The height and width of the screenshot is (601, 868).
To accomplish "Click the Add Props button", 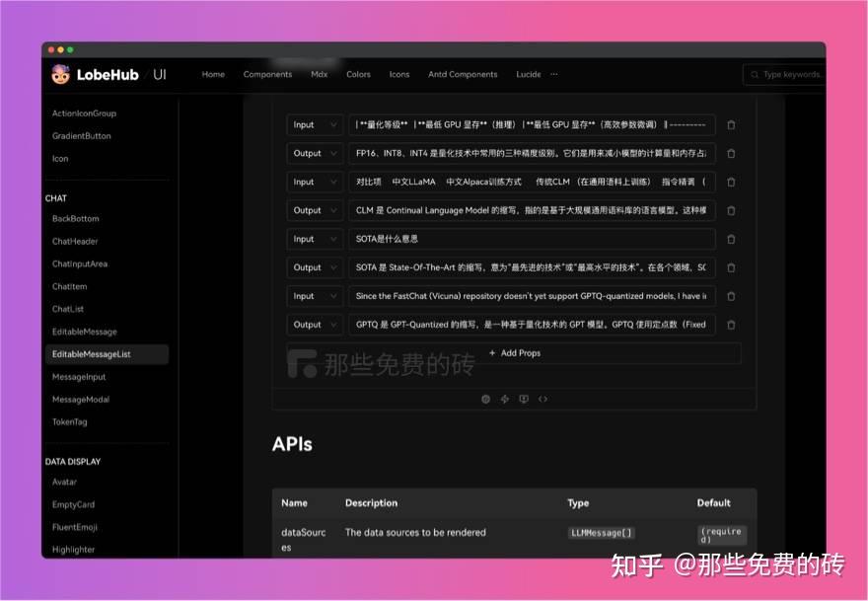I will click(x=515, y=352).
